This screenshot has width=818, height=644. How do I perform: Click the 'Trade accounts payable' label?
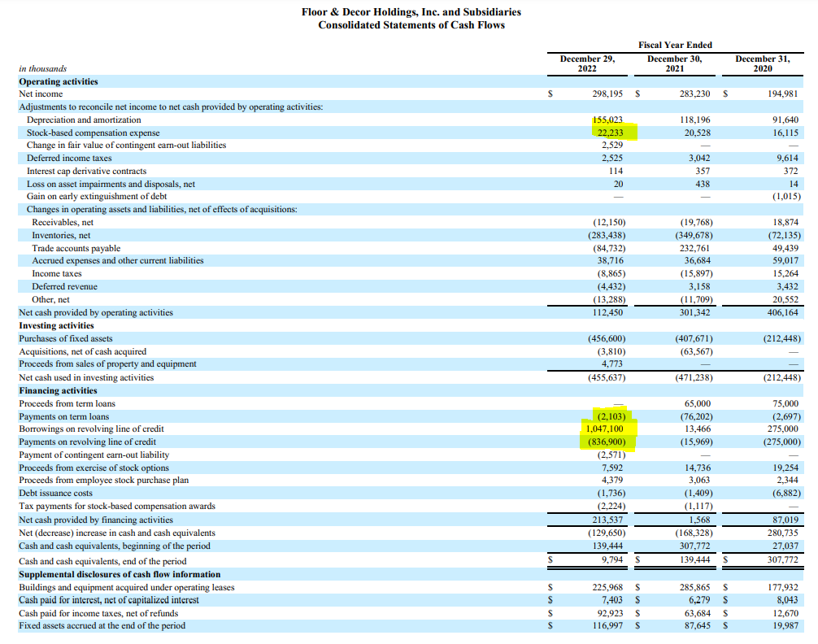(x=76, y=249)
